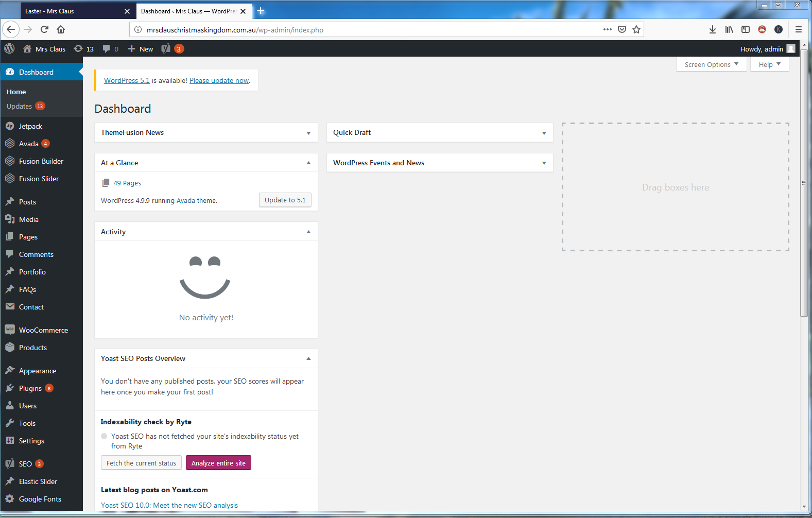Bookmark this page with the star icon
812x518 pixels.
[636, 30]
